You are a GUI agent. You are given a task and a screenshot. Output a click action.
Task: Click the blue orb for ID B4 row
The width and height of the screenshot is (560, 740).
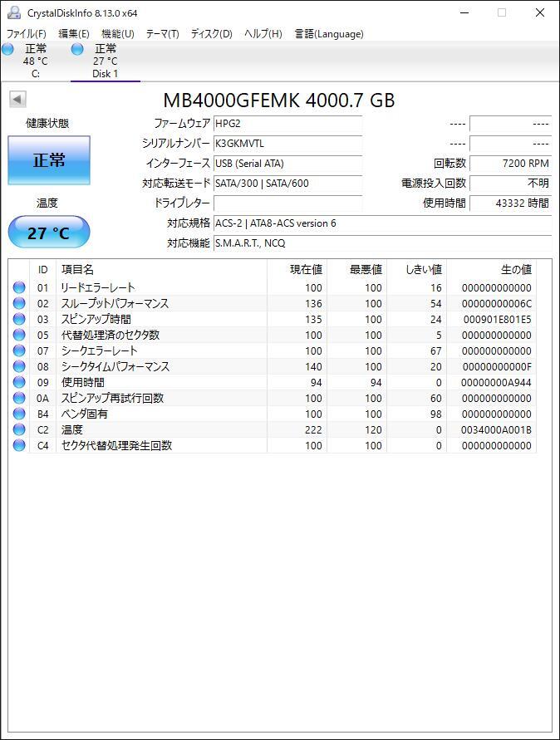click(x=19, y=414)
